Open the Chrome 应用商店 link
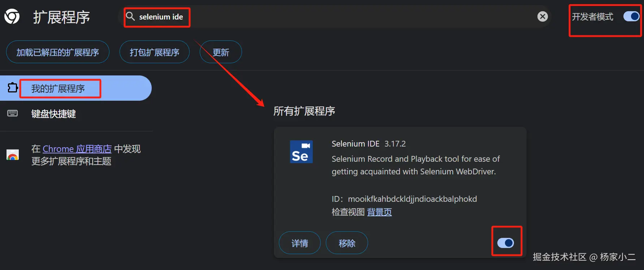 [x=77, y=149]
